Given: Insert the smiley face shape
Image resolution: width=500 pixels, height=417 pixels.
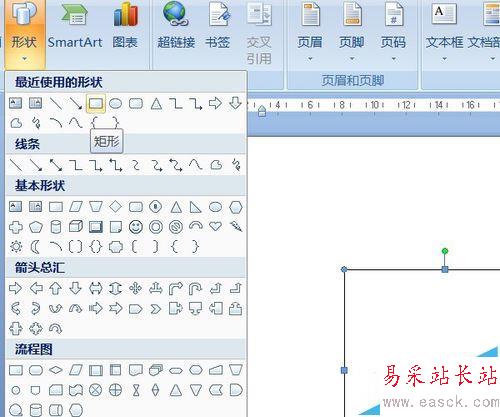Looking at the screenshot, I should click(136, 227).
